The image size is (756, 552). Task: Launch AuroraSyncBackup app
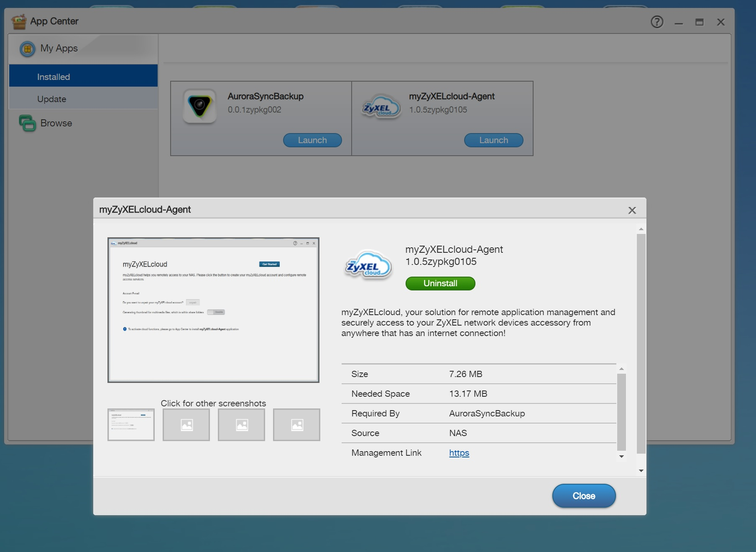[312, 140]
